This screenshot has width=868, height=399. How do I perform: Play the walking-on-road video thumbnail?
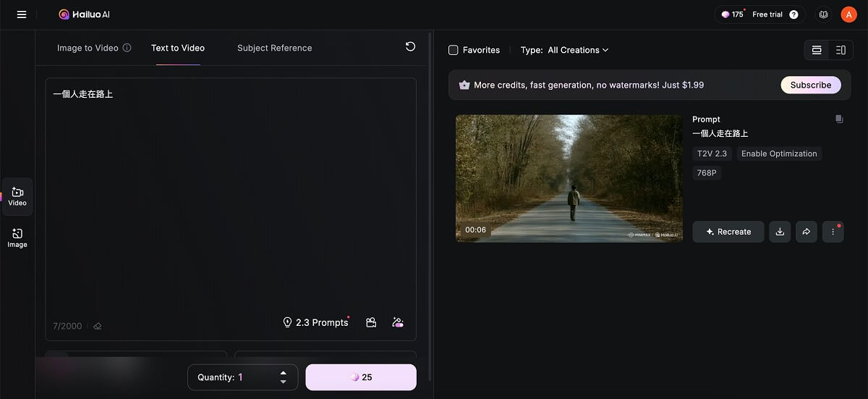(x=569, y=178)
